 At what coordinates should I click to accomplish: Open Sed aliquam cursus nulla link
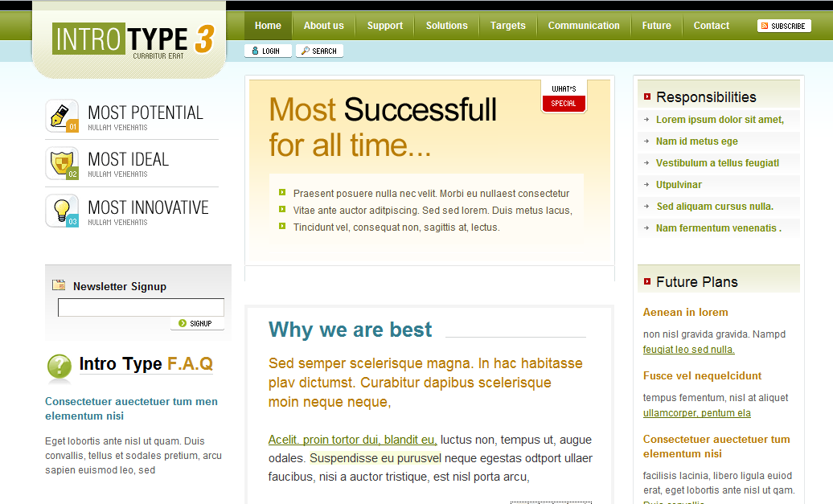715,207
